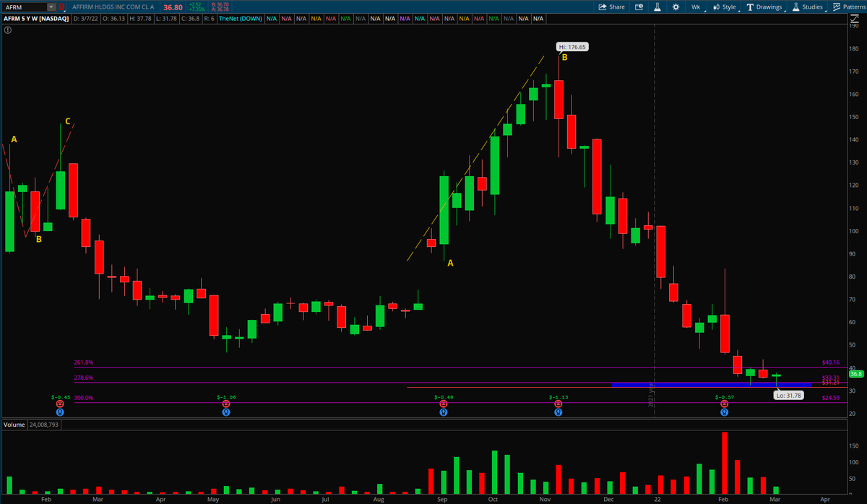This screenshot has width=867, height=504.
Task: Click the 300.0% Fibonacci level label
Action: point(83,398)
